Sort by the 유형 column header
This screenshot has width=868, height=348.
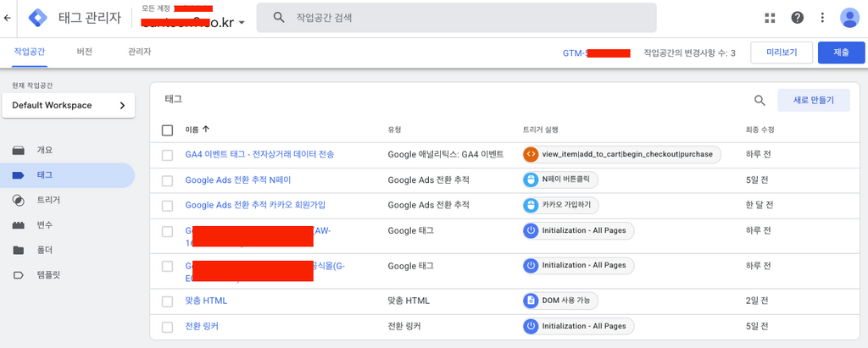point(394,130)
